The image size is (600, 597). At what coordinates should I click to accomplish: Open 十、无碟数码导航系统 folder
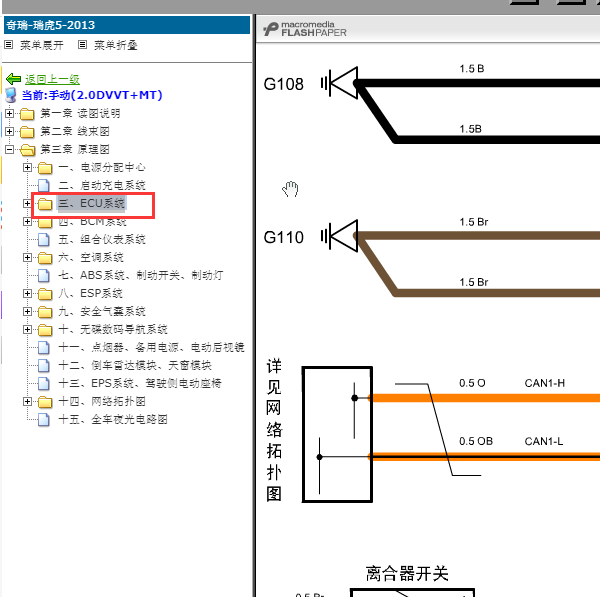(x=113, y=329)
